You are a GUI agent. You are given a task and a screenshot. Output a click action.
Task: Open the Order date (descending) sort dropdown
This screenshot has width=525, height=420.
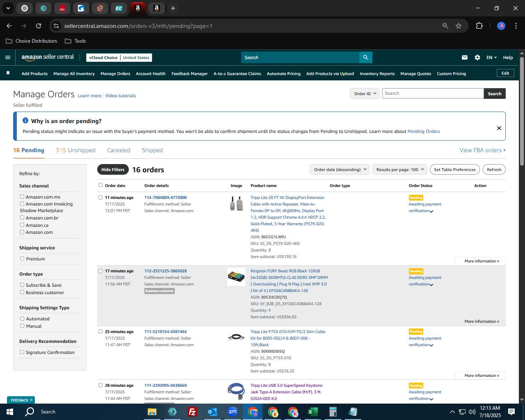coord(340,169)
